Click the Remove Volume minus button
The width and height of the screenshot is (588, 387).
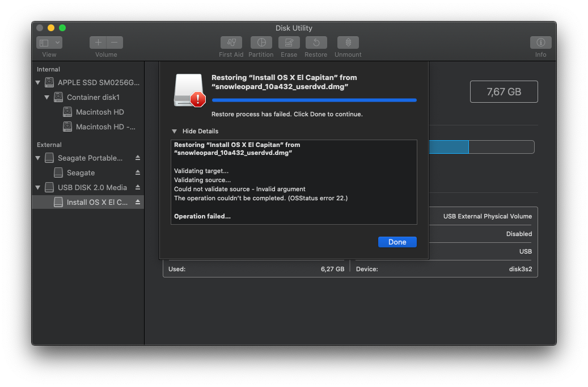coord(115,43)
